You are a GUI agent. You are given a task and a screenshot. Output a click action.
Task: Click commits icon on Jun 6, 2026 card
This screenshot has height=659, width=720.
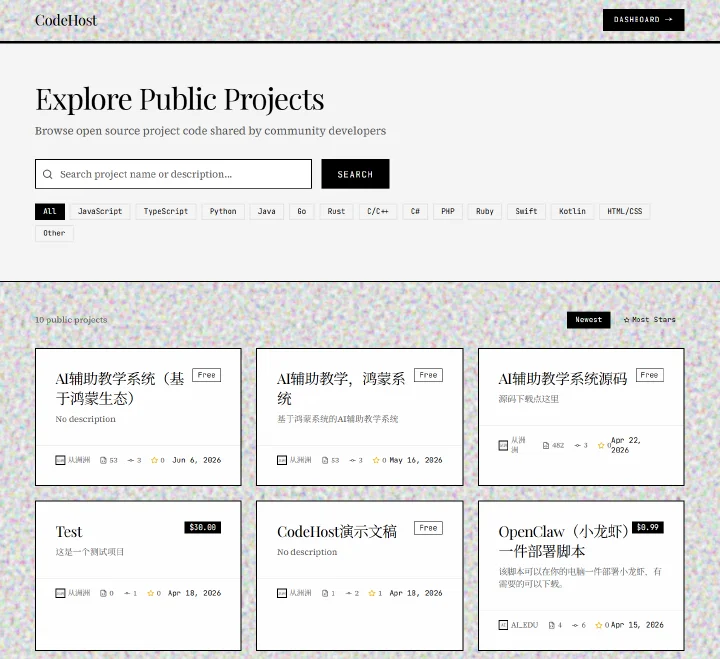131,460
